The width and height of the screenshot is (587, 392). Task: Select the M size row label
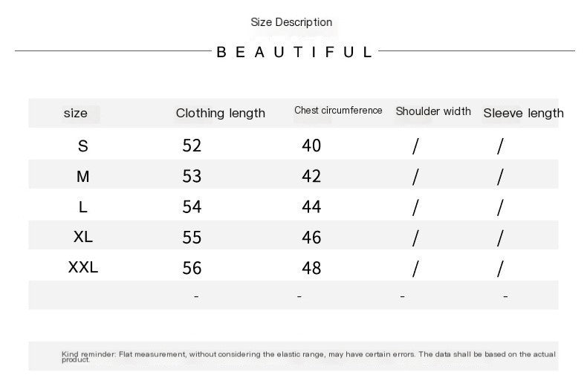coord(82,177)
